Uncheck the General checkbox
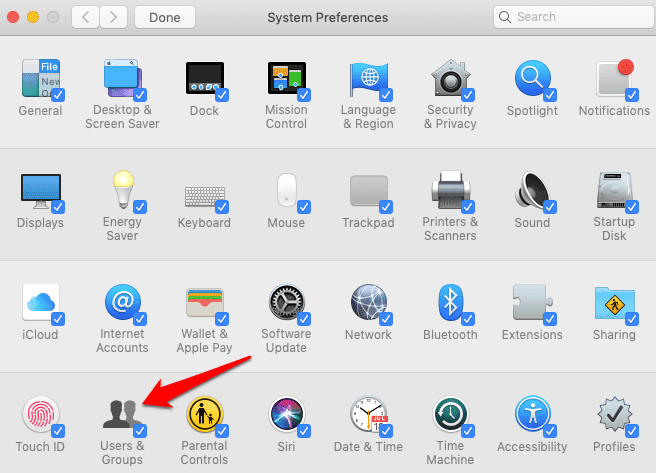656x473 pixels. pyautogui.click(x=58, y=95)
